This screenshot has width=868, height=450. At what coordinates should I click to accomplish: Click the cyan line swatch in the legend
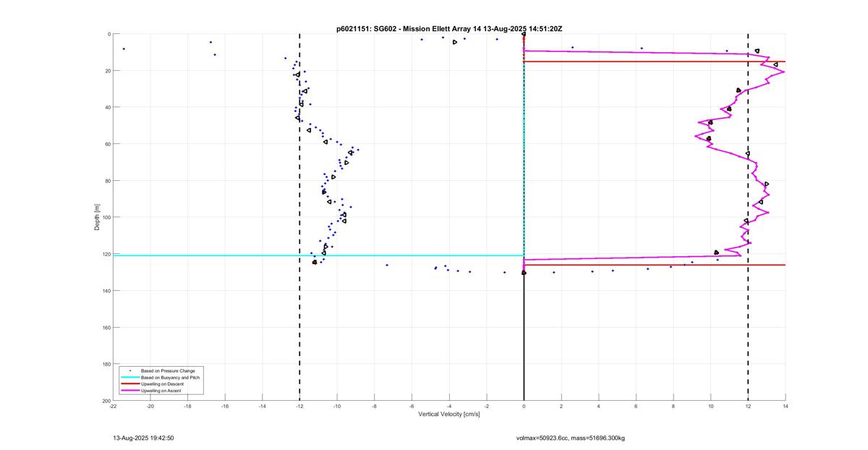click(129, 378)
